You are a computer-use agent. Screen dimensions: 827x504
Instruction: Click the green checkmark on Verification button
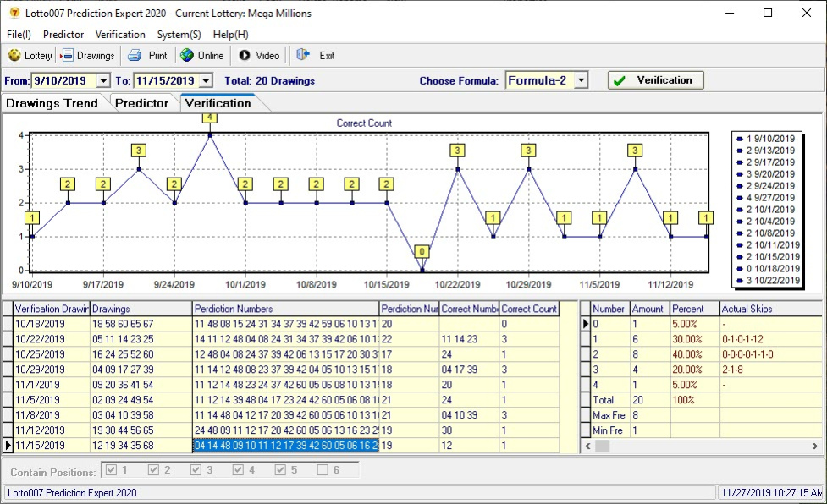point(620,80)
